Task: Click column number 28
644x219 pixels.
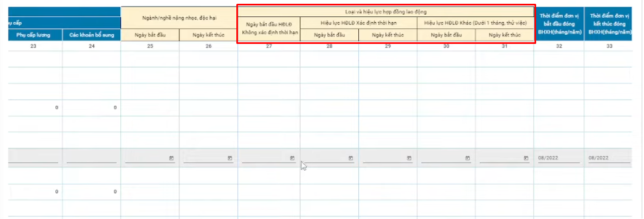Action: point(330,47)
